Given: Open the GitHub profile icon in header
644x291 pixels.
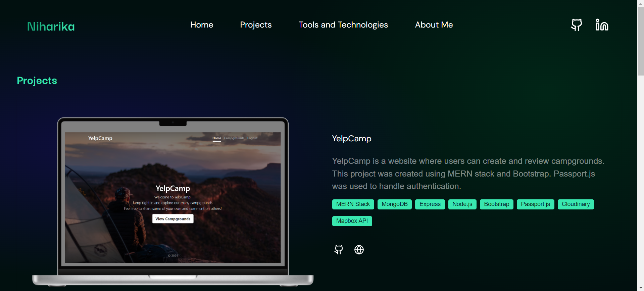Looking at the screenshot, I should 576,25.
